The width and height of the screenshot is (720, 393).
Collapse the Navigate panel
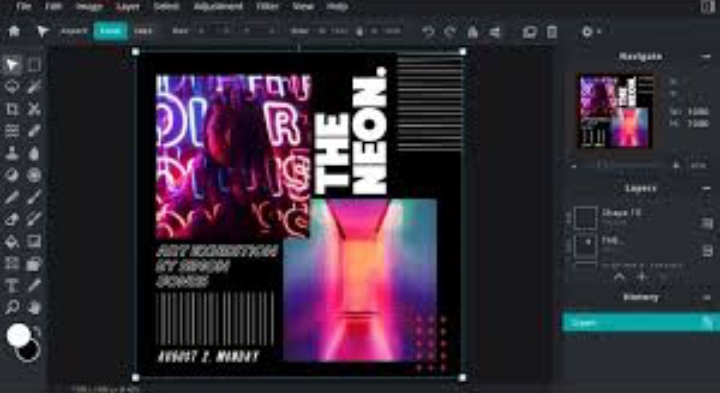click(x=706, y=56)
